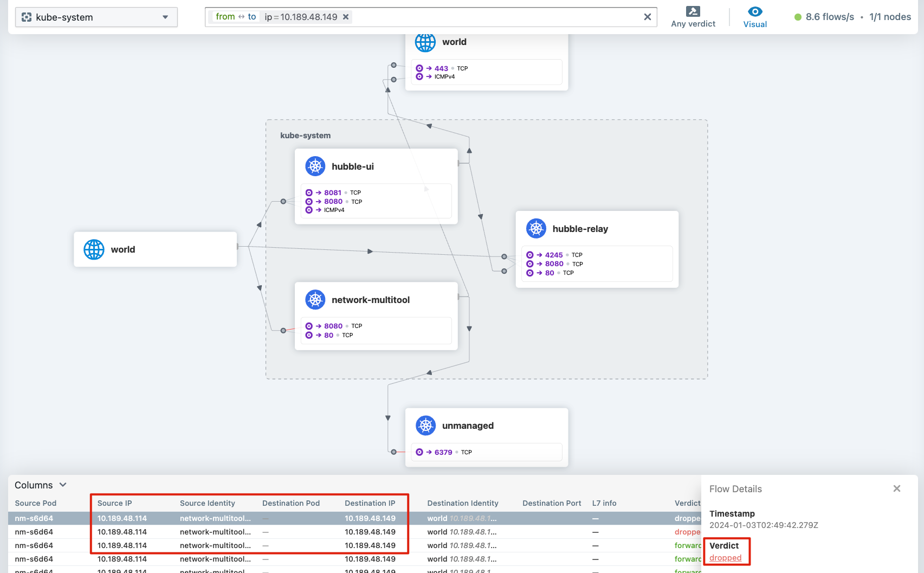
Task: Click the connector dot for hubble-relay port 4245
Action: point(505,257)
